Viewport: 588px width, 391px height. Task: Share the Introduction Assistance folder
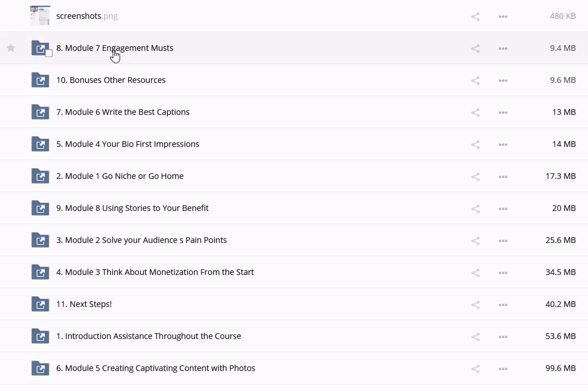475,337
